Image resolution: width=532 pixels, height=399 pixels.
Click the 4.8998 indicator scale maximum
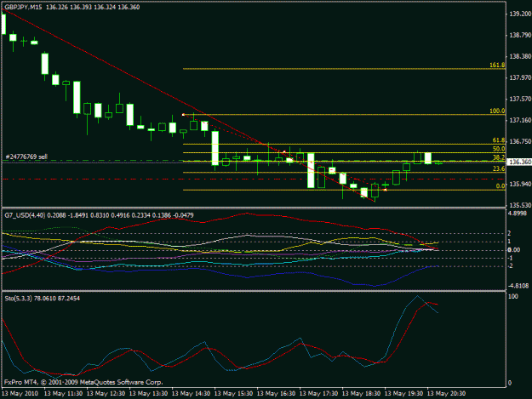tap(518, 214)
